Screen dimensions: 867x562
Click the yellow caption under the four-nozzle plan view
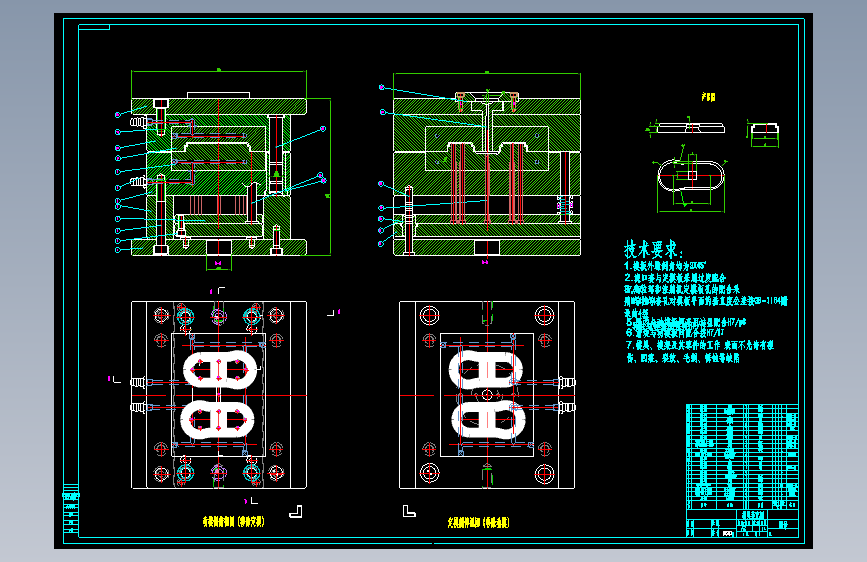(233, 522)
